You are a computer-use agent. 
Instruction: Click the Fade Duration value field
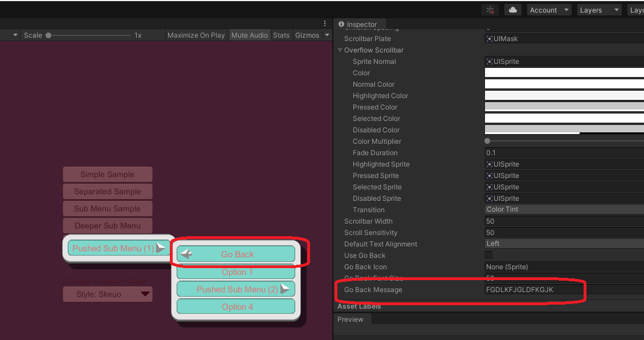point(564,152)
